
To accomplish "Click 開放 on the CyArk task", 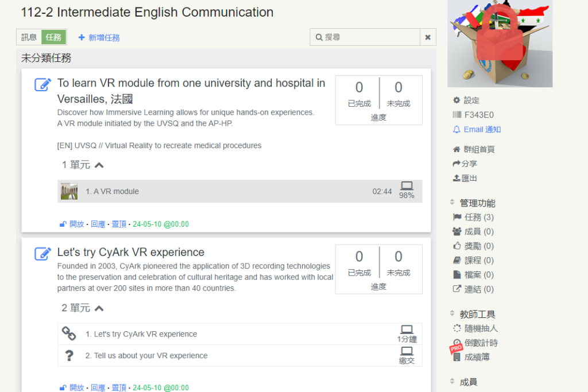I will [x=76, y=387].
